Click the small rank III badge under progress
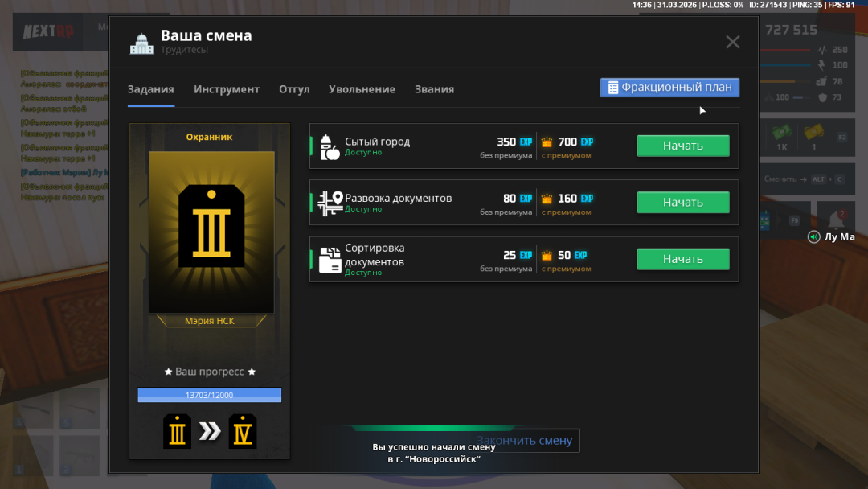868x489 pixels. pyautogui.click(x=177, y=432)
